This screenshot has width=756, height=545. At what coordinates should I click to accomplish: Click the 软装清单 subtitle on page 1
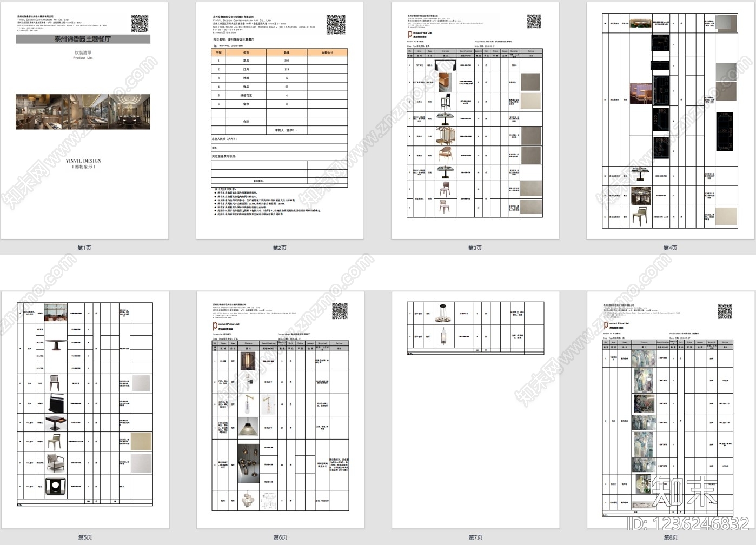[83, 53]
